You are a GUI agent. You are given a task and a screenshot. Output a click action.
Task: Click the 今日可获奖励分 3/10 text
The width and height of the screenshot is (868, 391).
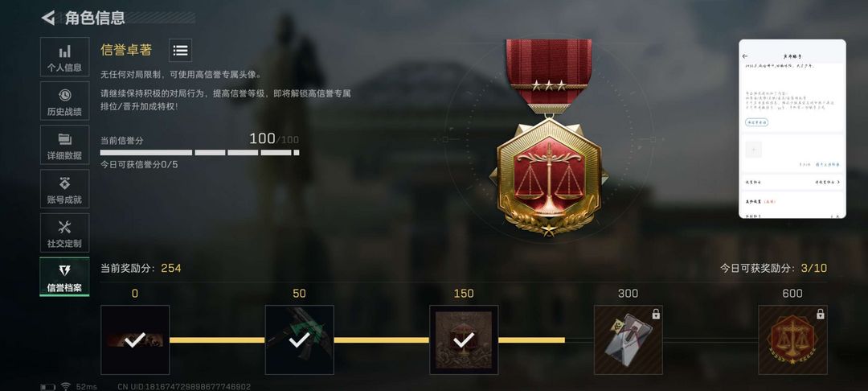coord(773,268)
